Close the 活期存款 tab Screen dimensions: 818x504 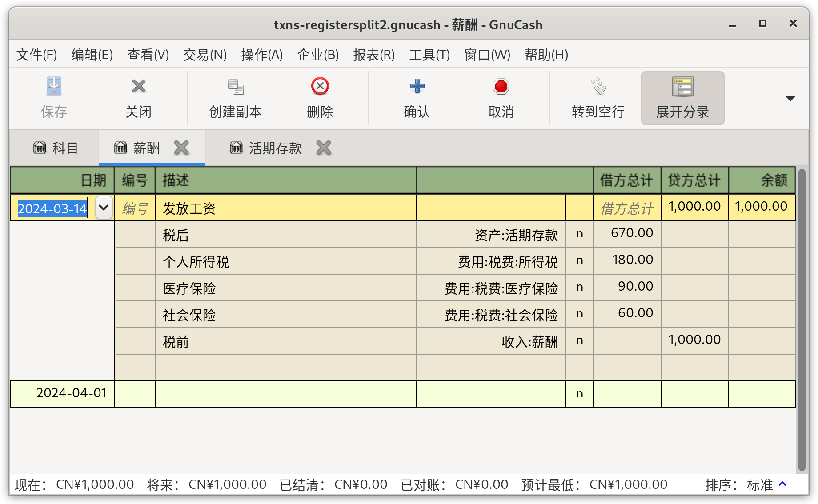324,148
